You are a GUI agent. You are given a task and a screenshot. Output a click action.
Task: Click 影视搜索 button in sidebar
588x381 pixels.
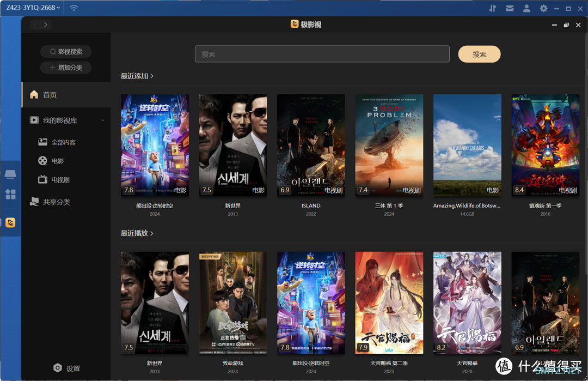click(66, 51)
